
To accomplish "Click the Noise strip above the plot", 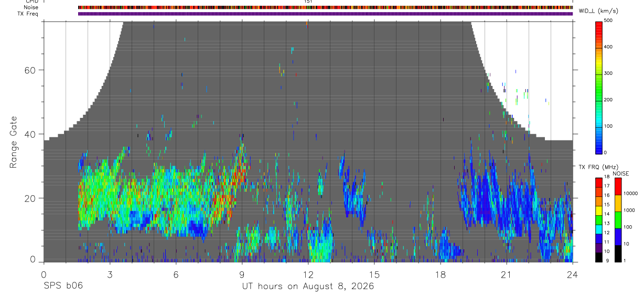I will pyautogui.click(x=325, y=8).
